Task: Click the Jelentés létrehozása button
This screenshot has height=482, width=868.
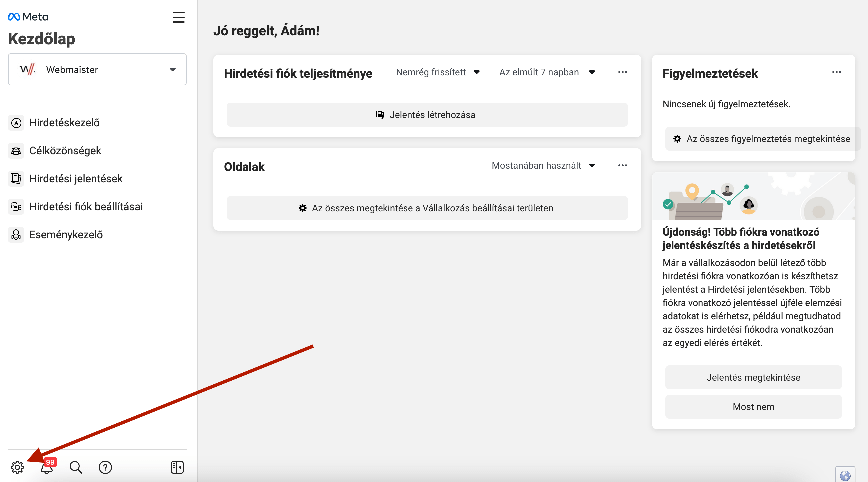Action: click(427, 115)
